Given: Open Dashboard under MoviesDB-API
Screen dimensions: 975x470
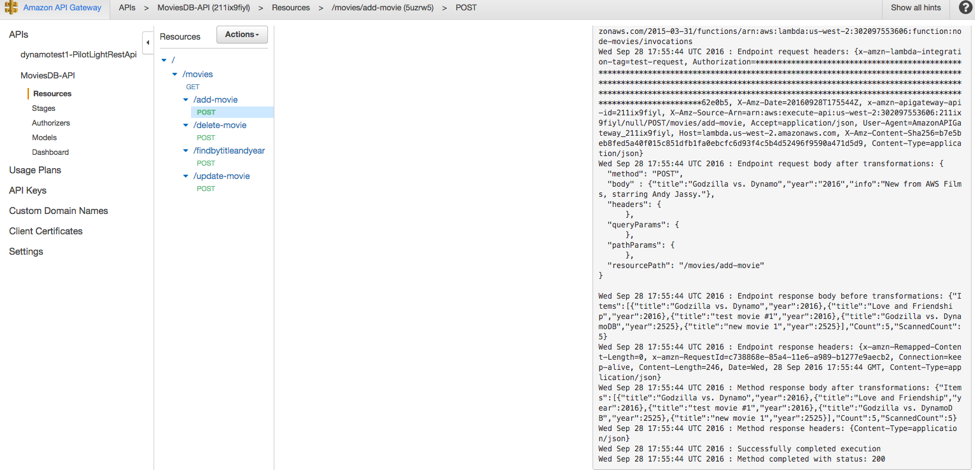Looking at the screenshot, I should 50,152.
